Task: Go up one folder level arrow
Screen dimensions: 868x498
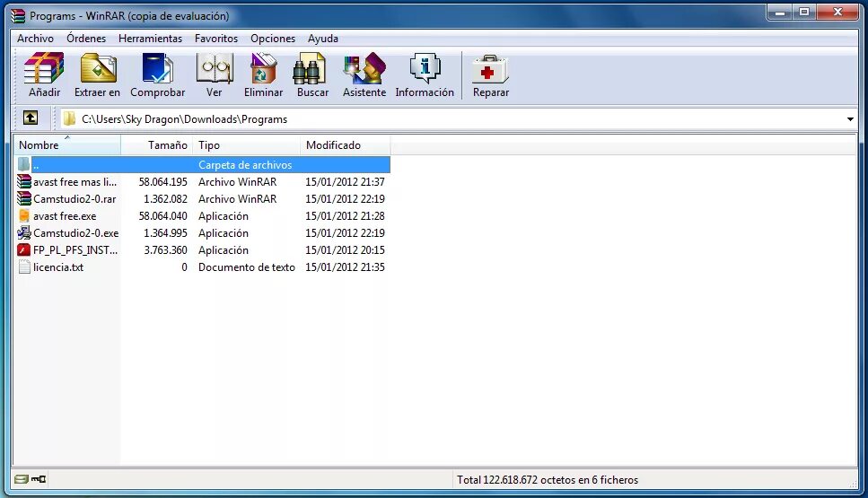Action: [x=31, y=118]
